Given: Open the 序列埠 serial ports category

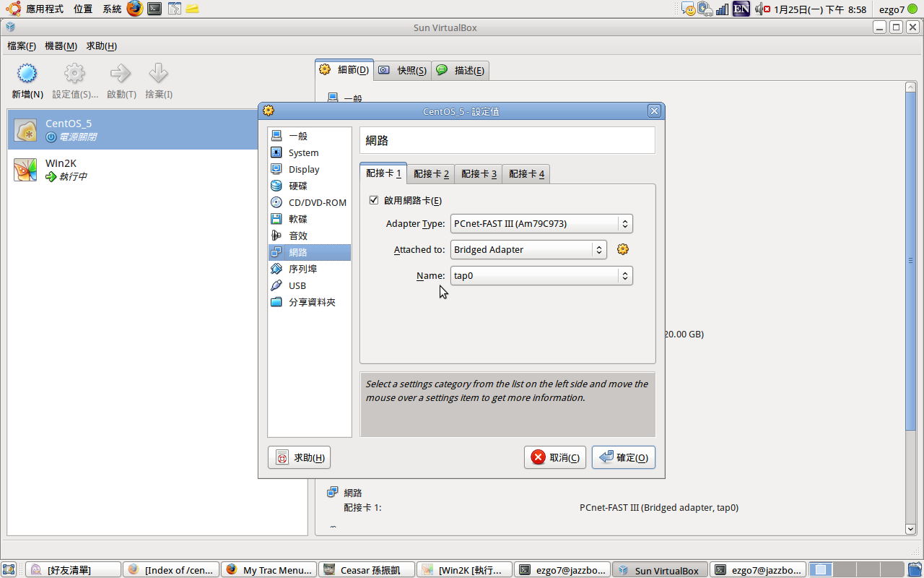Looking at the screenshot, I should point(309,269).
